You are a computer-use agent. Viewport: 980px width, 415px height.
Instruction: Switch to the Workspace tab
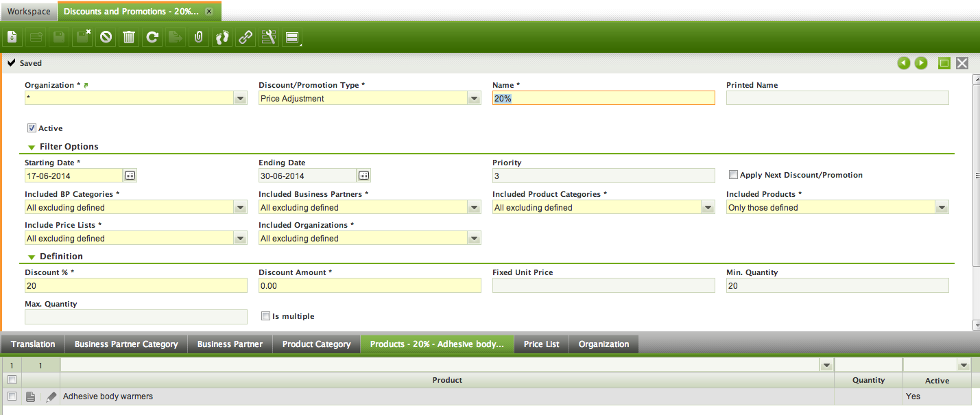[29, 12]
